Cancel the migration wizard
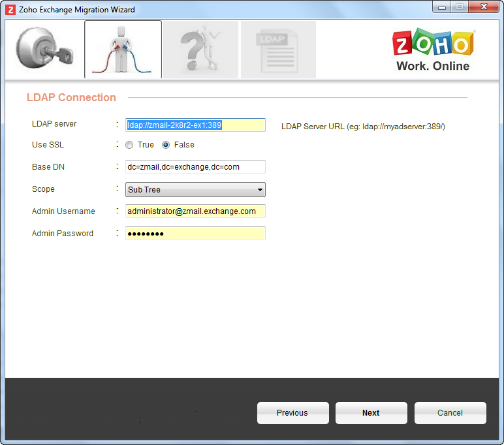This screenshot has height=445, width=504. (x=450, y=413)
